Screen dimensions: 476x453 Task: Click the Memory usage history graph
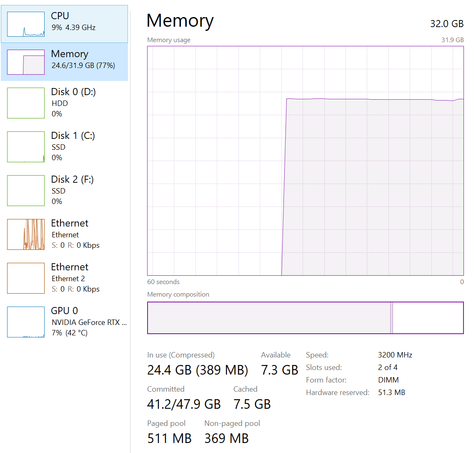[x=305, y=161]
